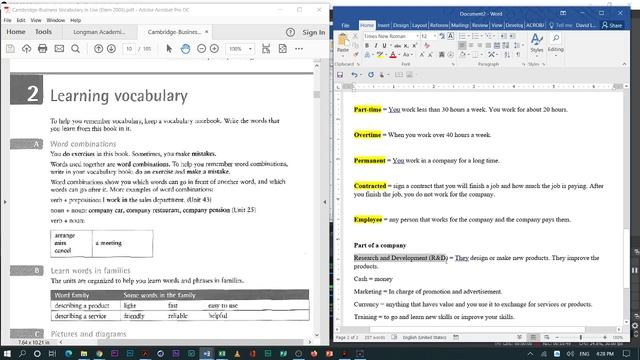640x360 pixels.
Task: Activate the Hand pan tool in Acrobat
Action: [185, 49]
